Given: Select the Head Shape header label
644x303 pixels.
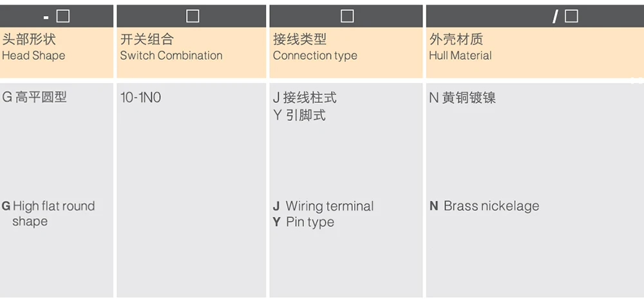Looking at the screenshot, I should point(33,56).
